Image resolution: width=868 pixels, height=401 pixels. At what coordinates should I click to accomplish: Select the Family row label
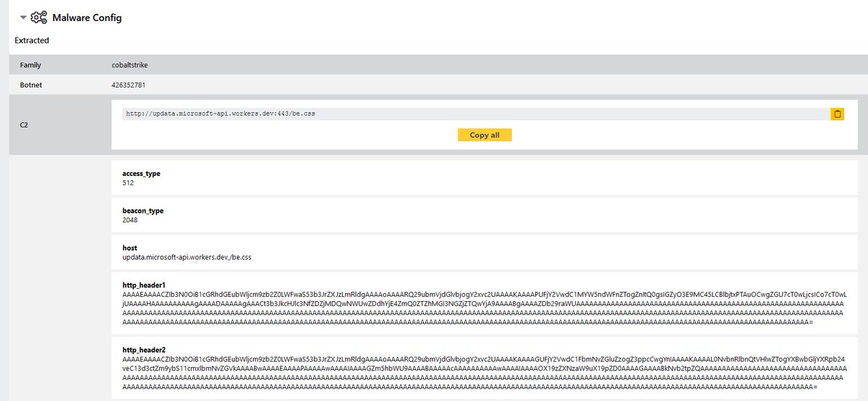[30, 65]
